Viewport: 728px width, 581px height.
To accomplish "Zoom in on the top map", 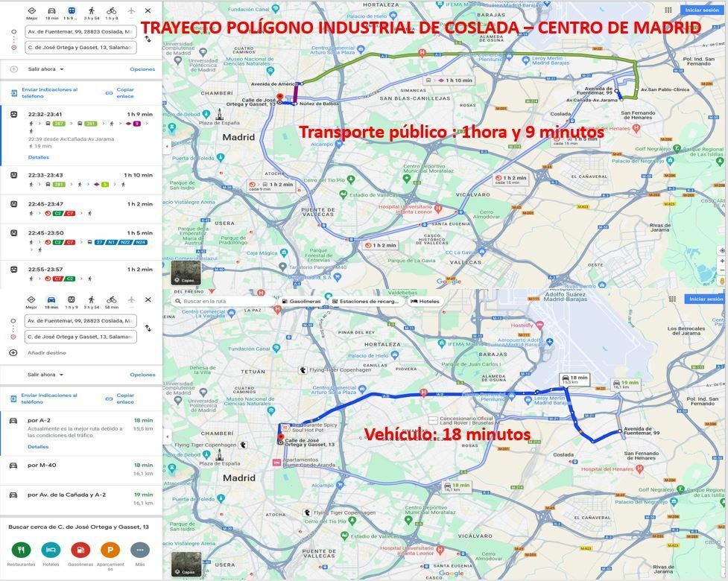I will (722, 261).
